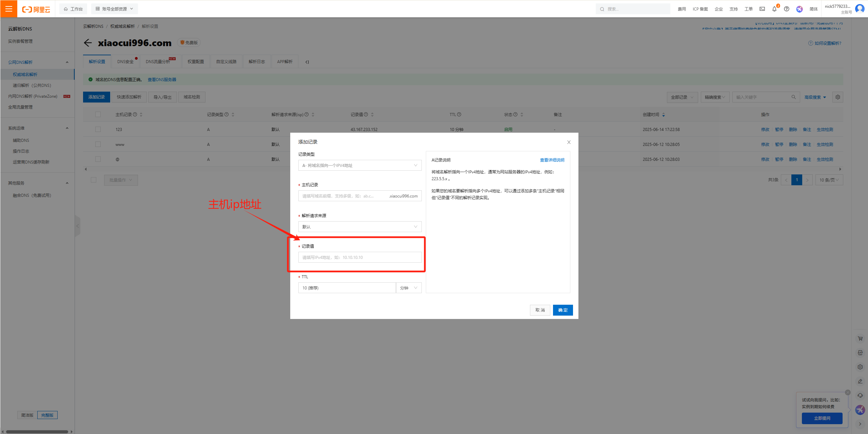This screenshot has width=868, height=434.
Task: Switch to the 解析日志 tab
Action: point(257,61)
